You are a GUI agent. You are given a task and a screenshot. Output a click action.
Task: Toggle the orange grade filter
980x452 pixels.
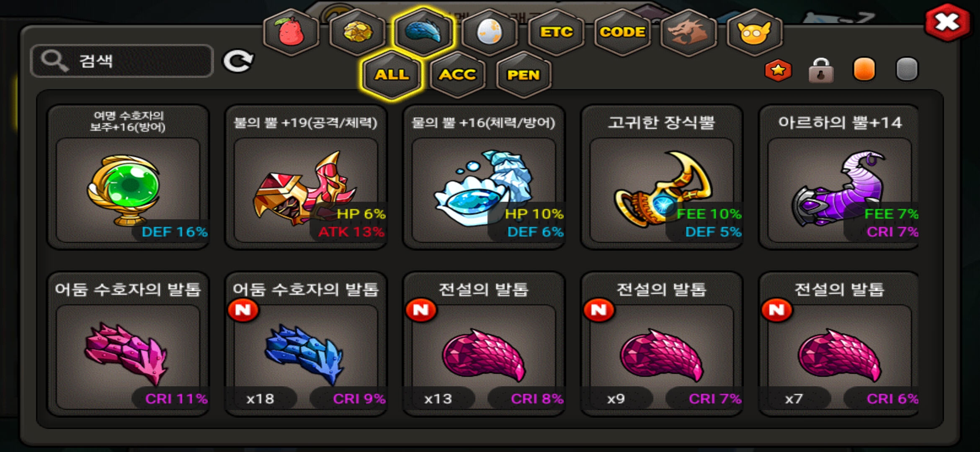(864, 69)
